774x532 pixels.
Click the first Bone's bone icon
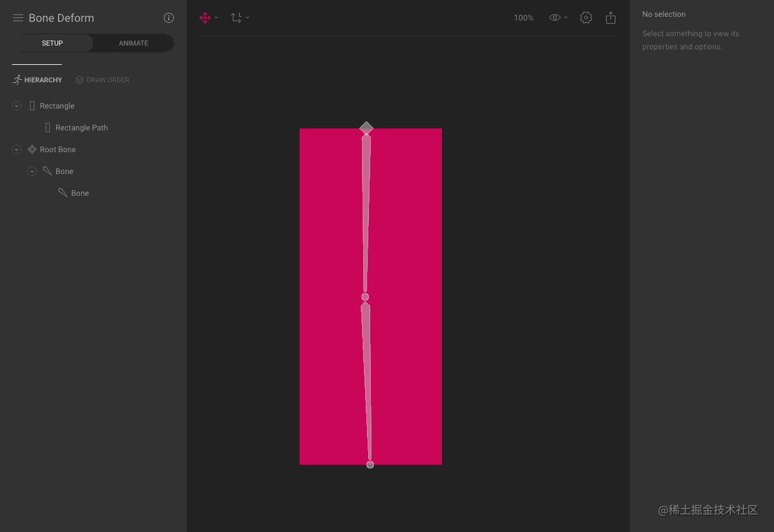[47, 172]
